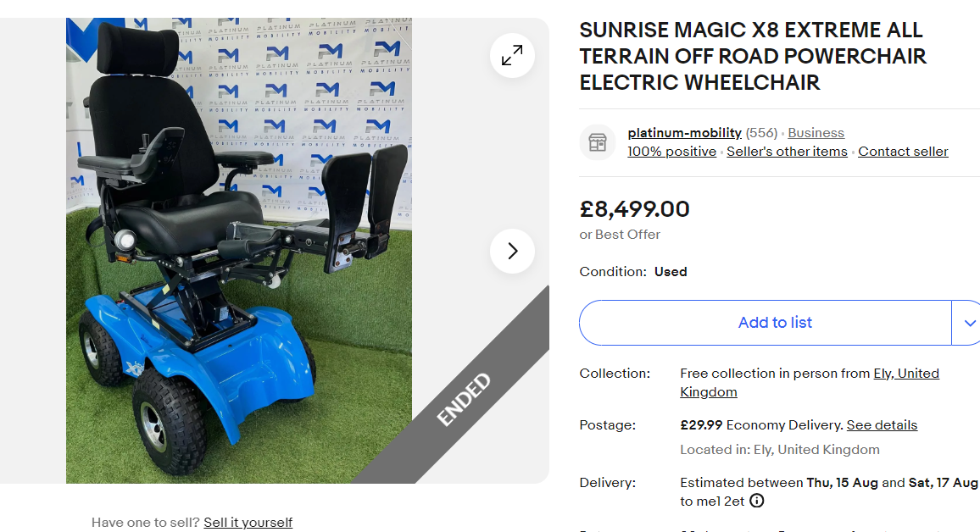View the Seller's other items
980x532 pixels.
pos(787,152)
